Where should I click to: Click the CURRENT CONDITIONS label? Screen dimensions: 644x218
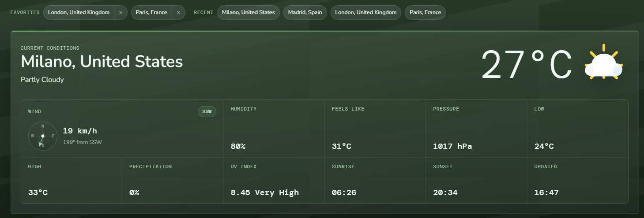pos(50,48)
